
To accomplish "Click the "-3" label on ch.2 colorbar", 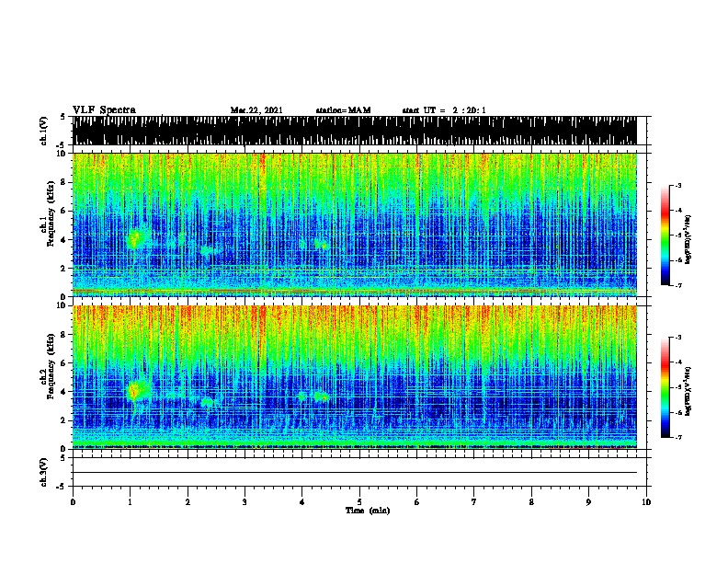I will coord(678,338).
